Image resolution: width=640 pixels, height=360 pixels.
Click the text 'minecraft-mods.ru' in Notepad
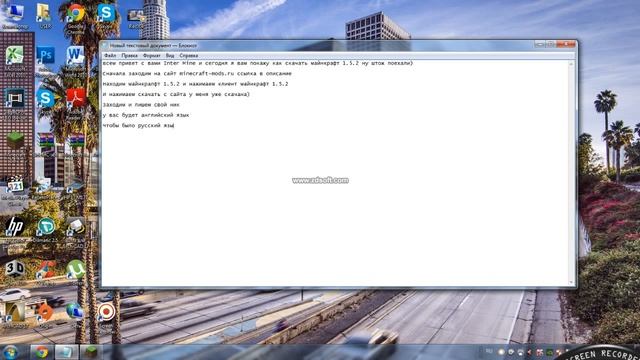pyautogui.click(x=207, y=74)
